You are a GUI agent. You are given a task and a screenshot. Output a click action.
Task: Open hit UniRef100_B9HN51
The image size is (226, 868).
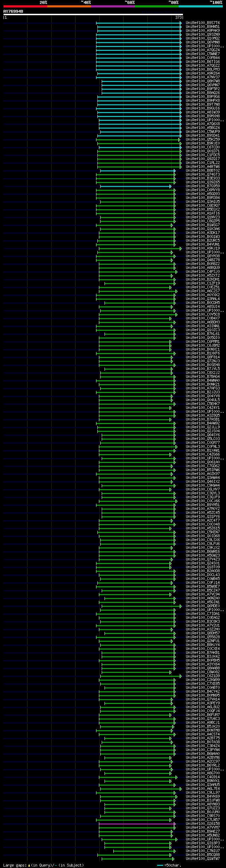click(x=203, y=27)
